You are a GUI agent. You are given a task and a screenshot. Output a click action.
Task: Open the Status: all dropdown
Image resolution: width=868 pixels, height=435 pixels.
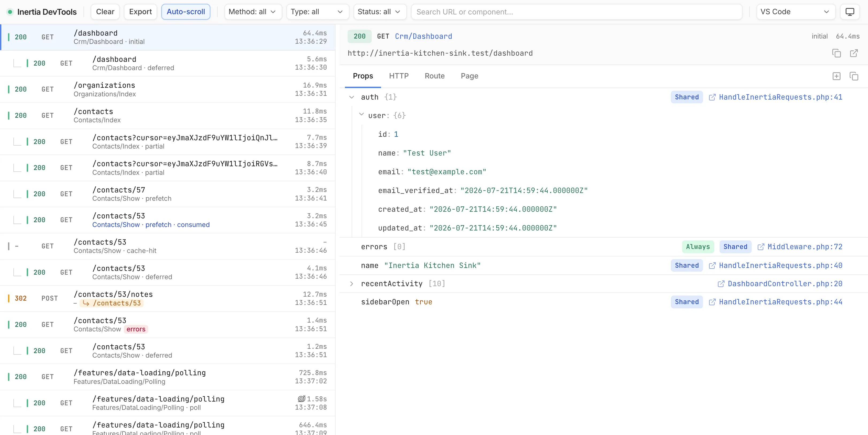click(x=380, y=12)
